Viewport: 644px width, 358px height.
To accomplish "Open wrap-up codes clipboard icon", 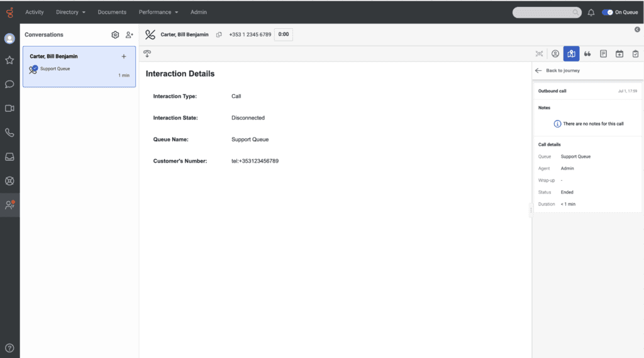I will tap(635, 54).
